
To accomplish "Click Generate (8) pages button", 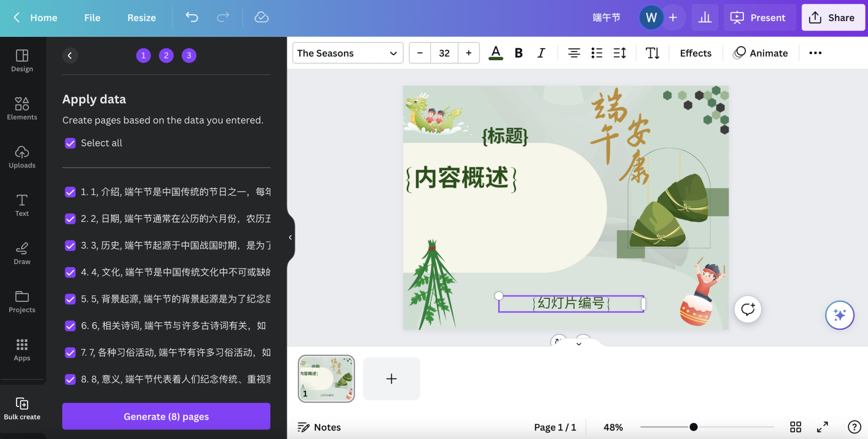I will tap(166, 417).
